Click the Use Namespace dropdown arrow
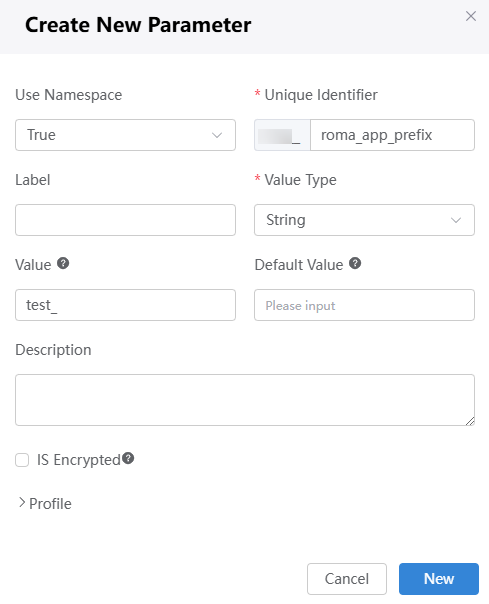Viewport: 489px width, 604px height. click(x=217, y=135)
